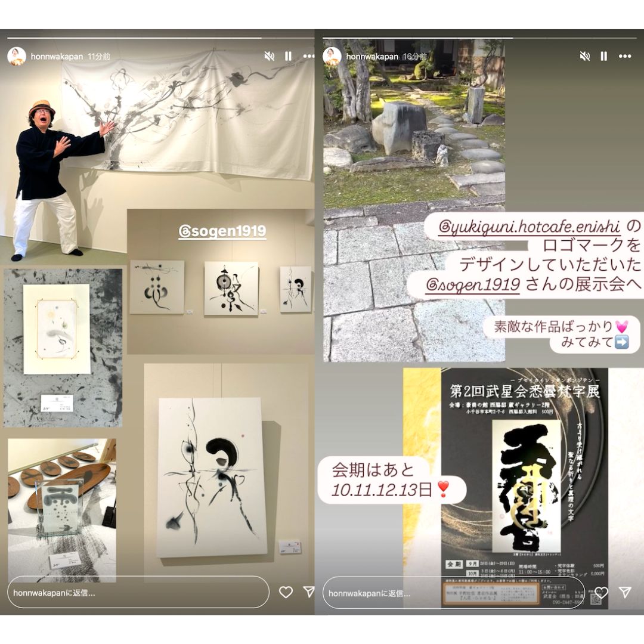Open the @yukiguni.hotcafe.enishi mention

pyautogui.click(x=527, y=227)
